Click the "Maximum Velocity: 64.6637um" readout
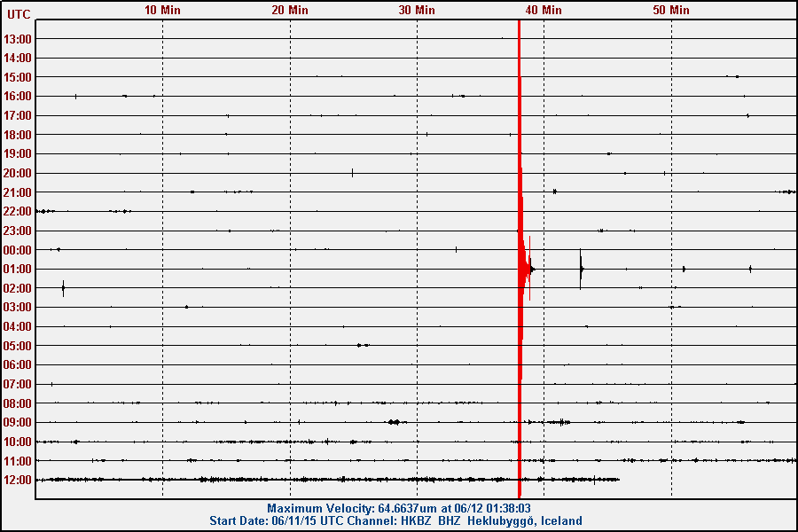 [x=352, y=508]
